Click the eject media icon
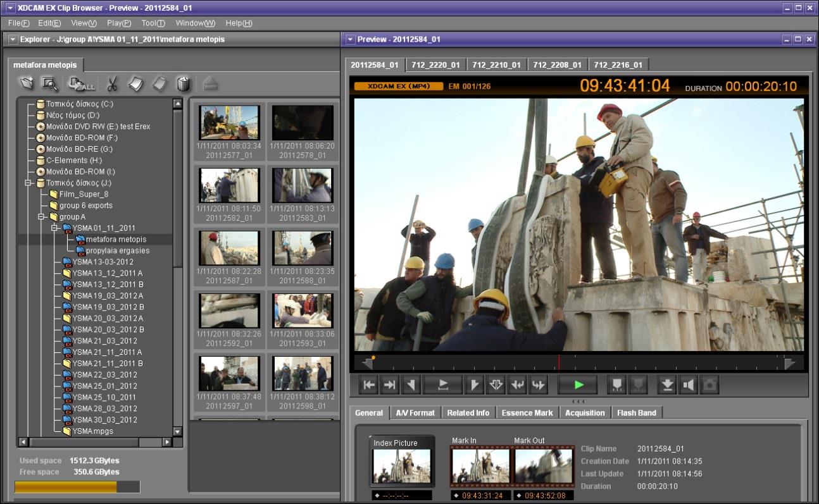The height and width of the screenshot is (504, 819). pos(211,83)
